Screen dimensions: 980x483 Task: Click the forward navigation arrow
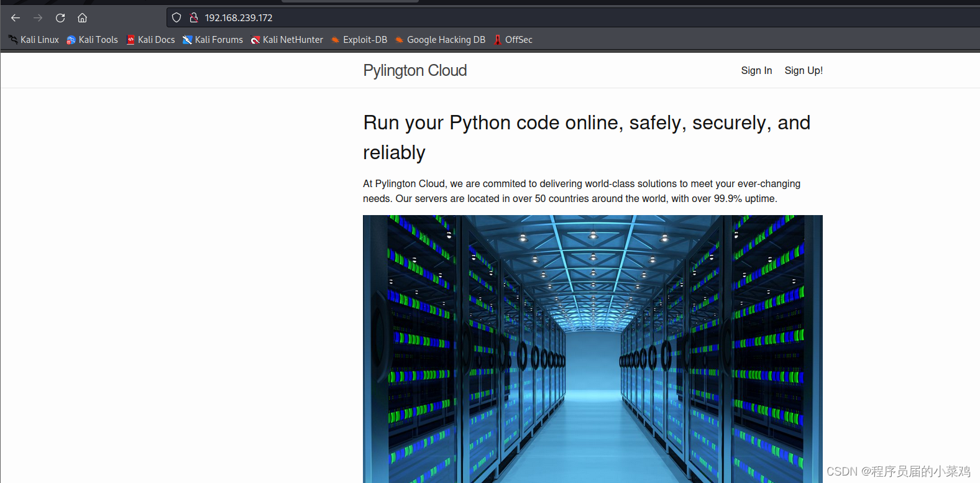pyautogui.click(x=38, y=18)
